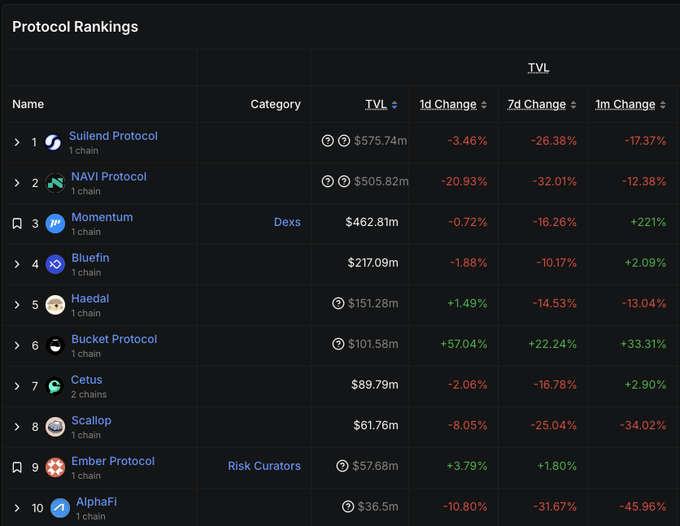Click the -34.02% 1m change value

(643, 425)
